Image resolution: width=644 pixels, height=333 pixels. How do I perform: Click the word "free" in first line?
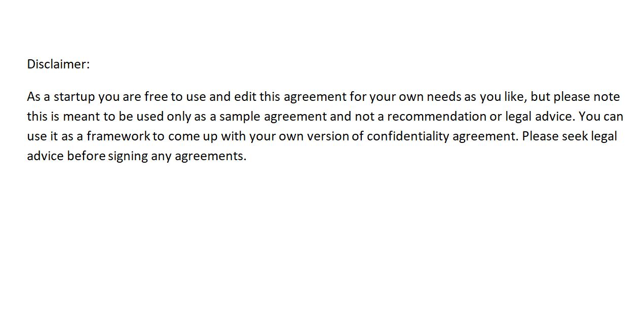[156, 96]
